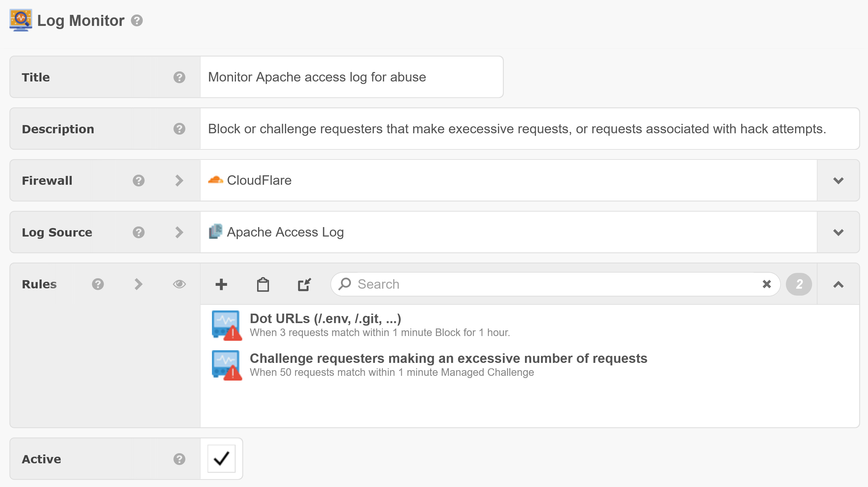The height and width of the screenshot is (487, 868).
Task: Click the Firewall help question mark
Action: [x=138, y=181]
